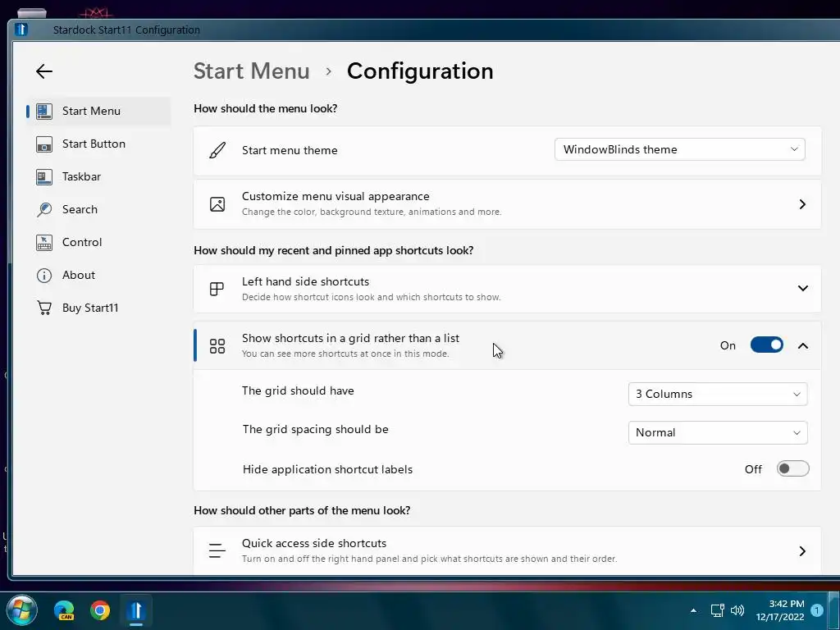Click 'How should the menu look?' heading

pyautogui.click(x=265, y=109)
